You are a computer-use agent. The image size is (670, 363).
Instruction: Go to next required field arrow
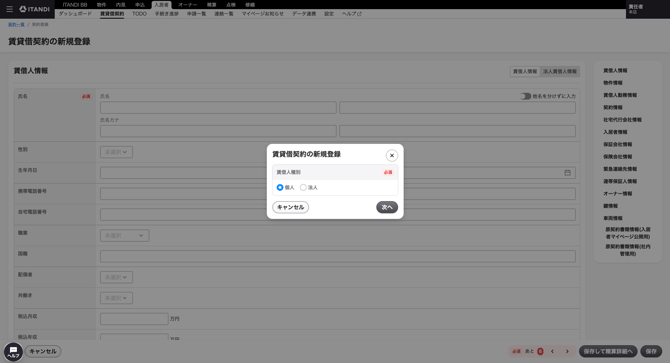(x=567, y=351)
